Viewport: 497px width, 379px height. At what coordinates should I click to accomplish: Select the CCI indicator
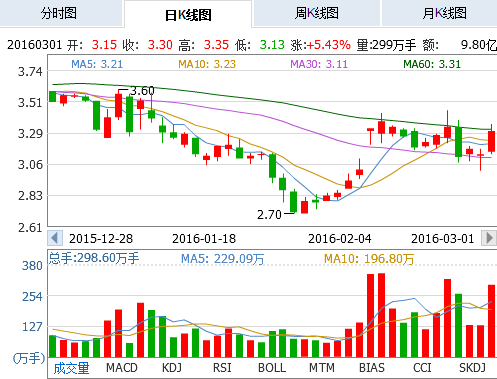coord(422,368)
